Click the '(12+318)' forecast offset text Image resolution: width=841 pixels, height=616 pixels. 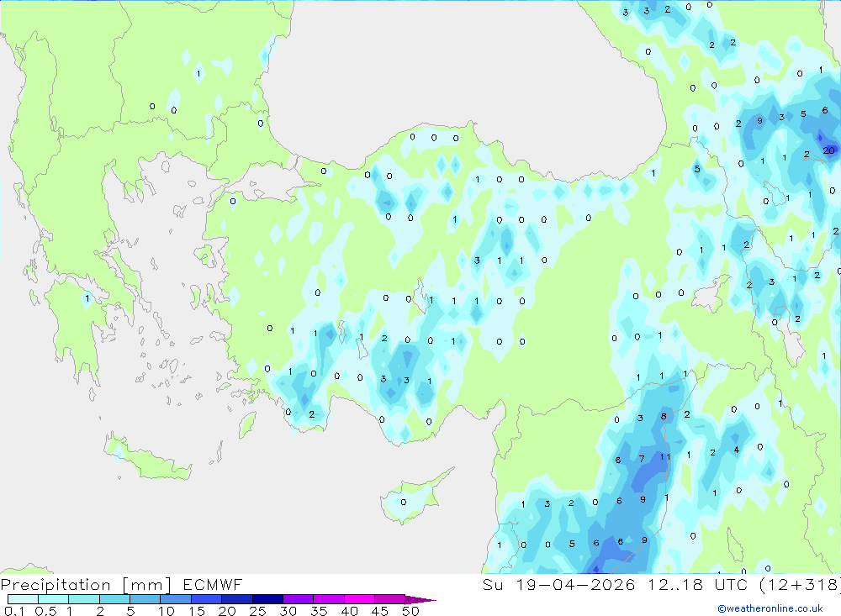point(801,585)
